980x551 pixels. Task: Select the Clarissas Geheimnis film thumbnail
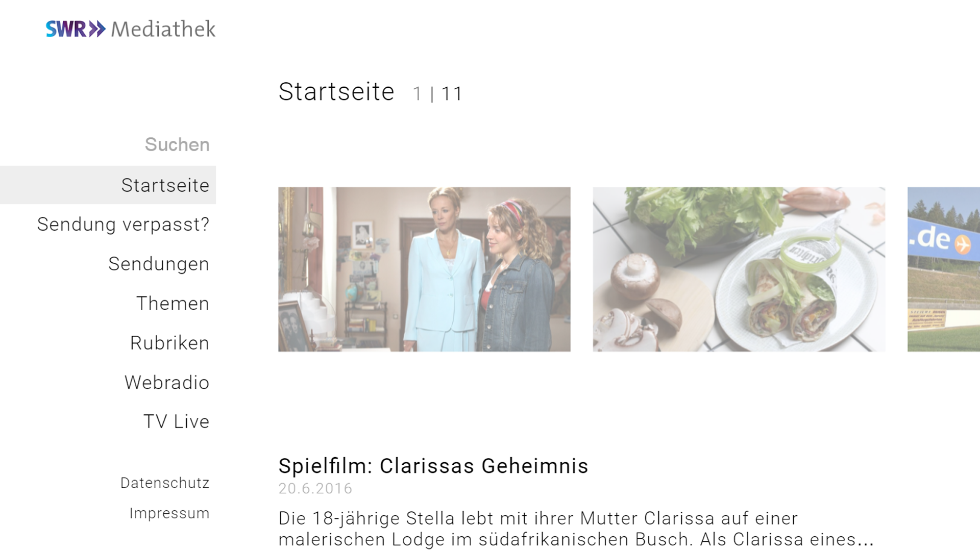424,269
